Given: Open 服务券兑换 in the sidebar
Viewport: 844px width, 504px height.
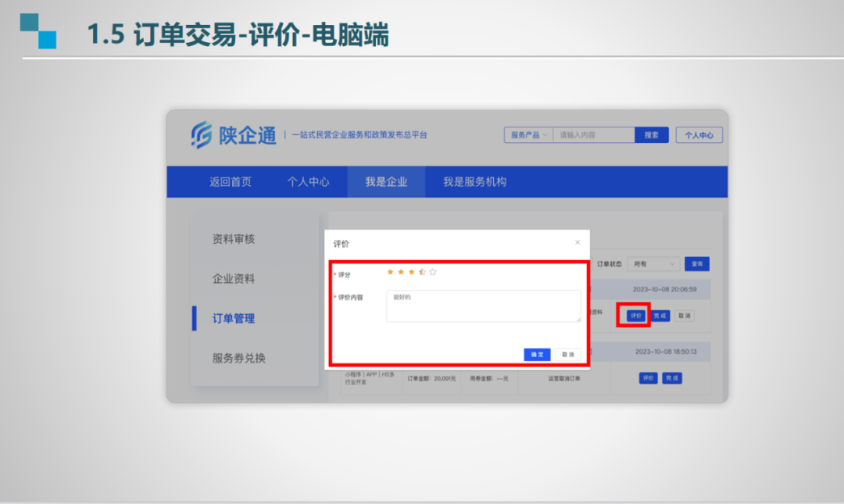Looking at the screenshot, I should [239, 358].
